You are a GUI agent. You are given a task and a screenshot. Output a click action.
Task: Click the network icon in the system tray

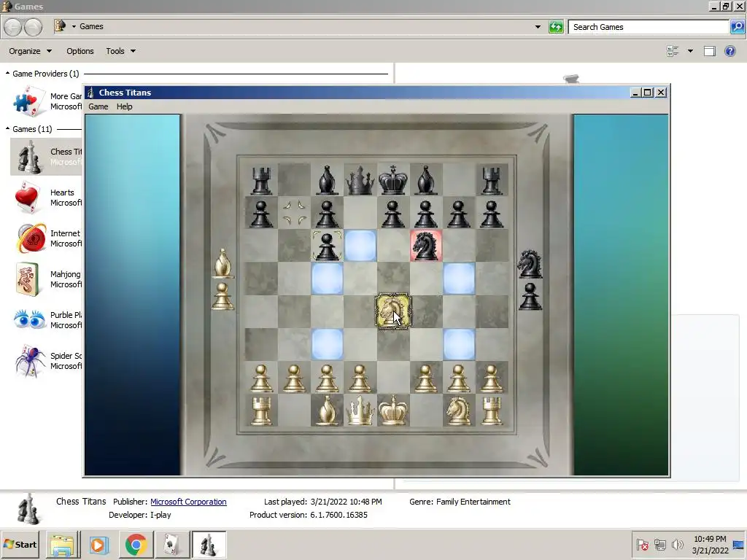(x=659, y=544)
